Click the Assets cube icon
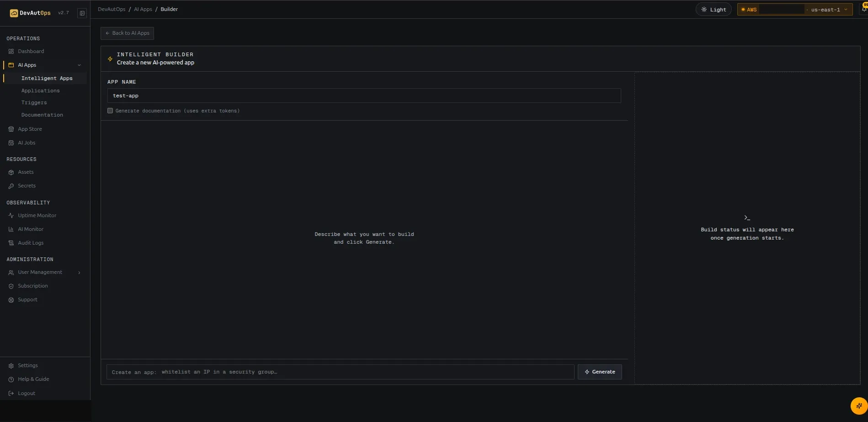 11,172
